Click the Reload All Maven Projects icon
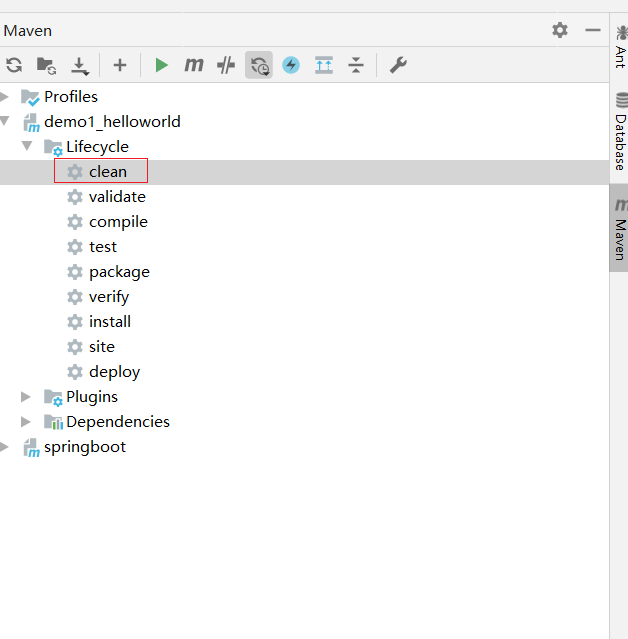Viewport: 628px width, 639px height. 14,65
